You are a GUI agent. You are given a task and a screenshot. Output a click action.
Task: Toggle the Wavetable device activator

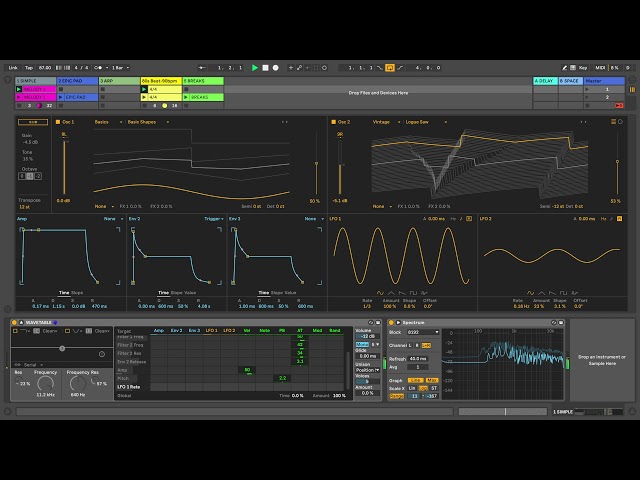tap(14, 322)
